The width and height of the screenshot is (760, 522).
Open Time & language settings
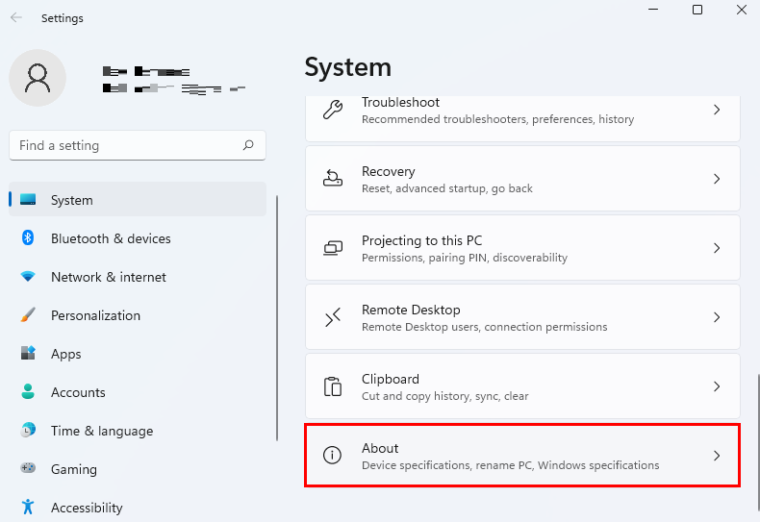(137, 430)
